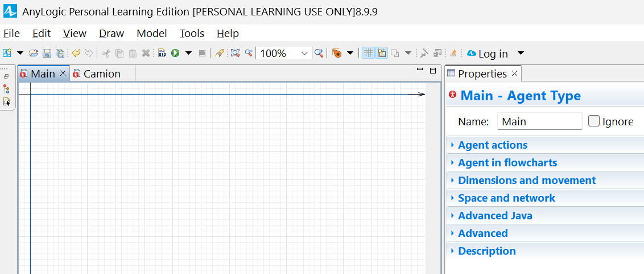
Task: Click the Undo arrow icon
Action: tap(76, 53)
